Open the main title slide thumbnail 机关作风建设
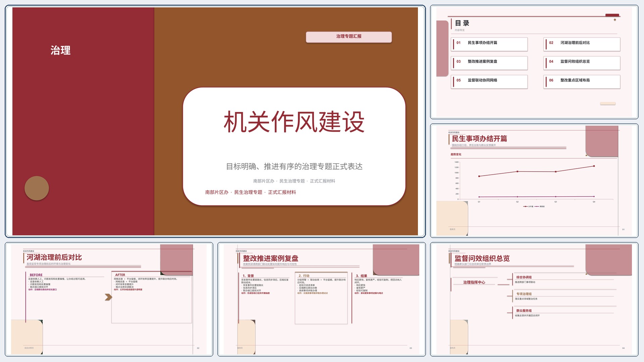 click(x=215, y=121)
